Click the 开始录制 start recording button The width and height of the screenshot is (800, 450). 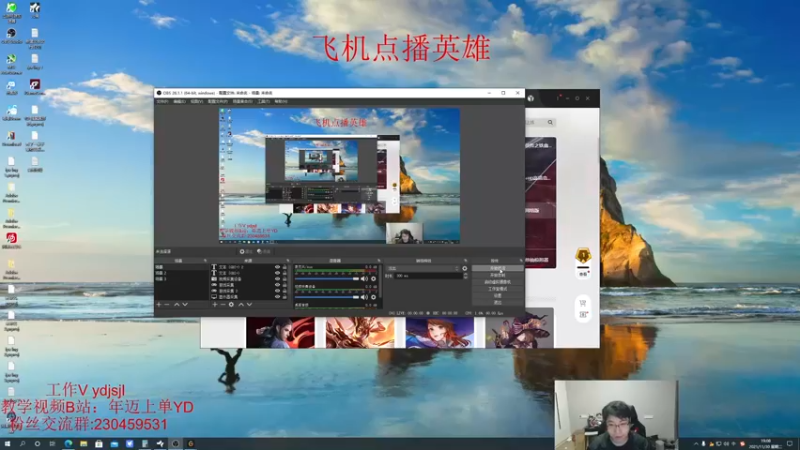[497, 275]
